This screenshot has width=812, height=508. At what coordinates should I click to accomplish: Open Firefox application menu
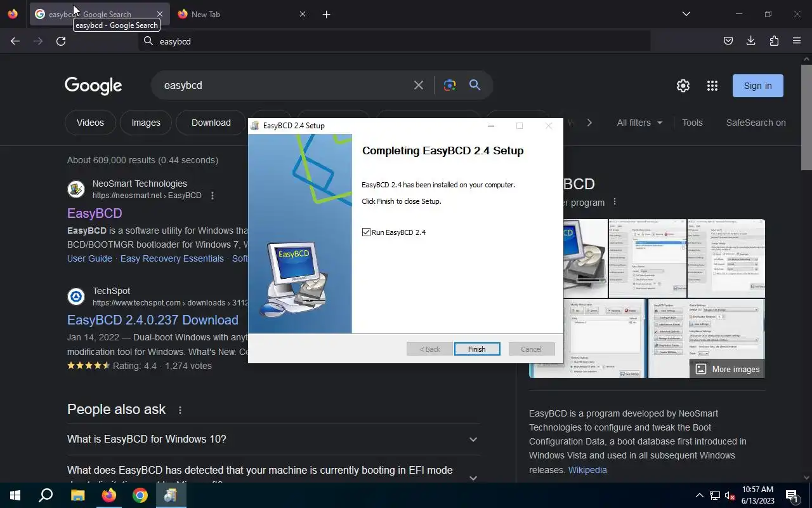797,41
